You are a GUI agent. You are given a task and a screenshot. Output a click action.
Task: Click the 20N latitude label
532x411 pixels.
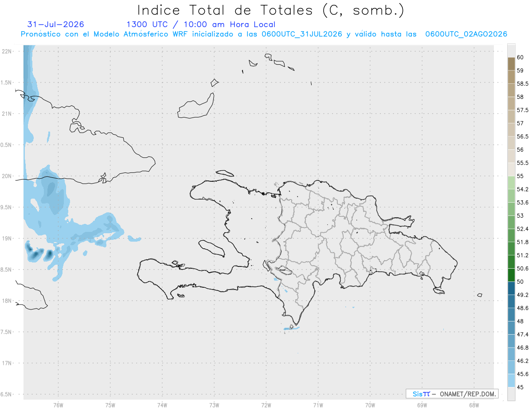6,176
